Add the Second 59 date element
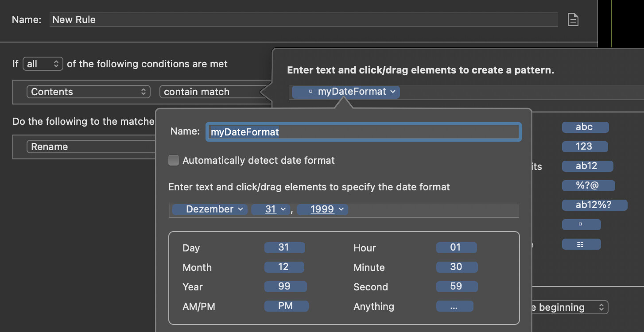Screen dimensions: 644x332 (457, 286)
